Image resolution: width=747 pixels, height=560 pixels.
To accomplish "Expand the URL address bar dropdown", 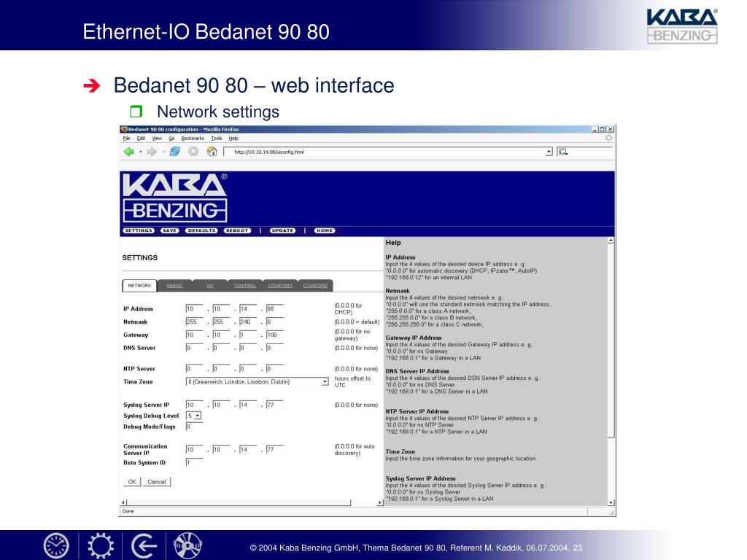I will tap(549, 152).
